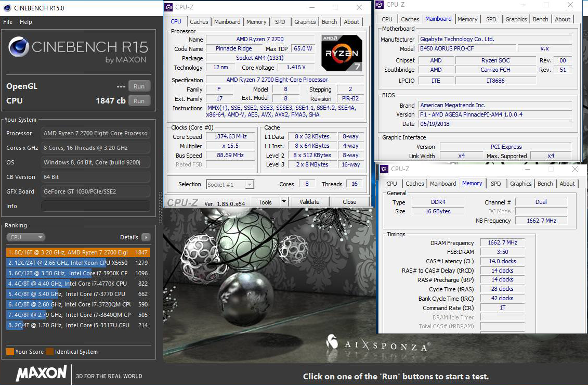The height and width of the screenshot is (385, 588).
Task: Click the MAXON logo in bottom bar
Action: (41, 373)
